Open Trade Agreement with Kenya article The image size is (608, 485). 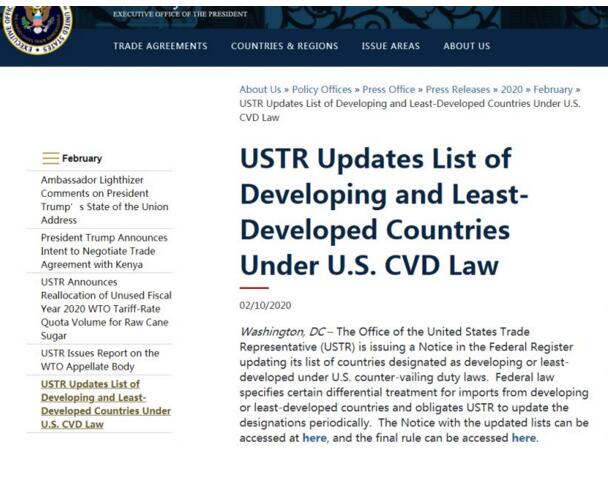point(104,251)
